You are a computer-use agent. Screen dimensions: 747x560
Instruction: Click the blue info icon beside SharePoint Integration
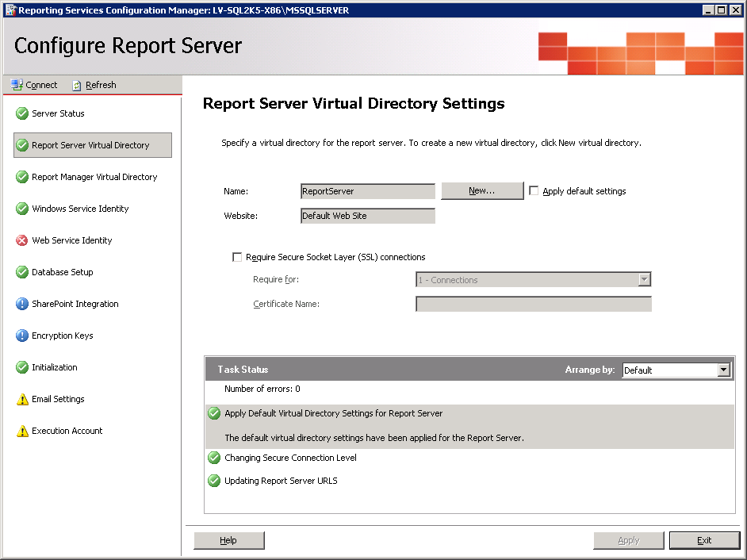pos(22,304)
